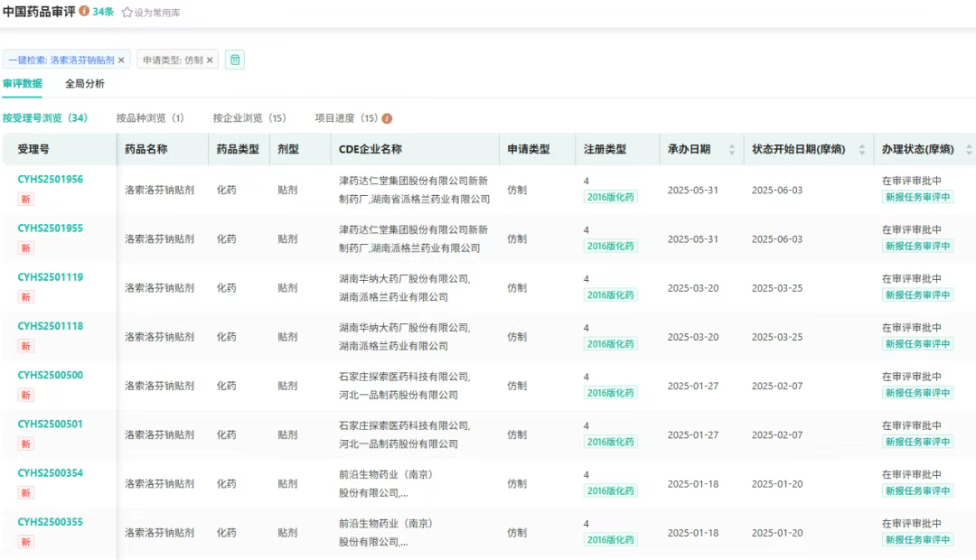976x560 pixels.
Task: Open acceptance number CYHS2500500
Action: [x=51, y=375]
